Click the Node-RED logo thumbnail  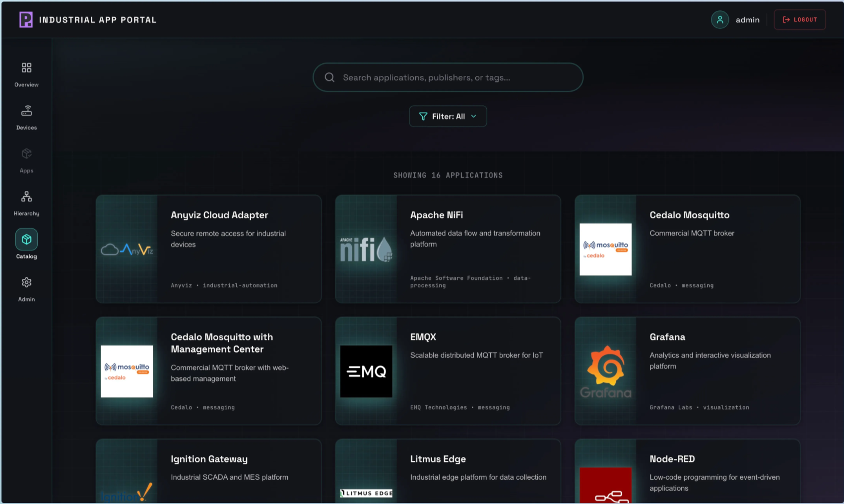click(x=605, y=485)
